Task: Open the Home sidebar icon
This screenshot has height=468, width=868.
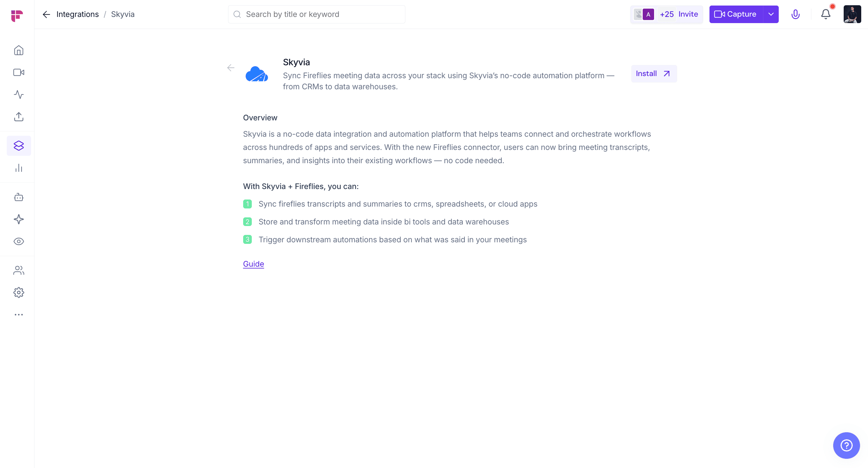Action: [x=18, y=50]
